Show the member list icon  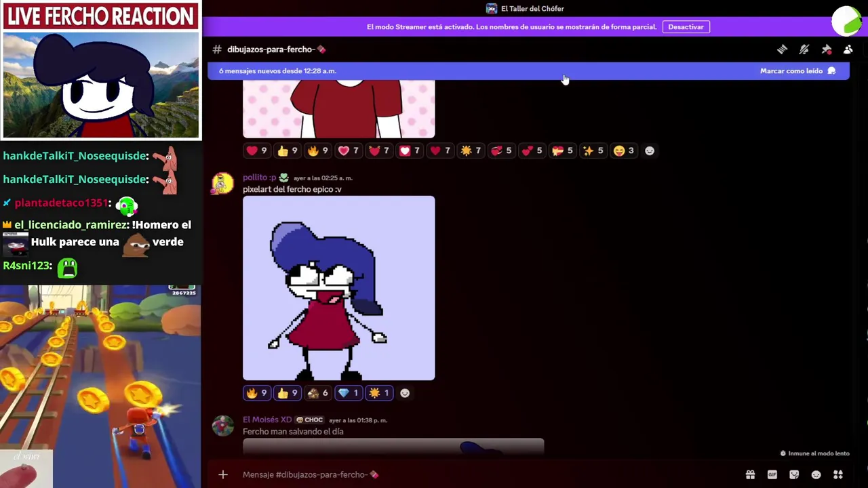[848, 49]
